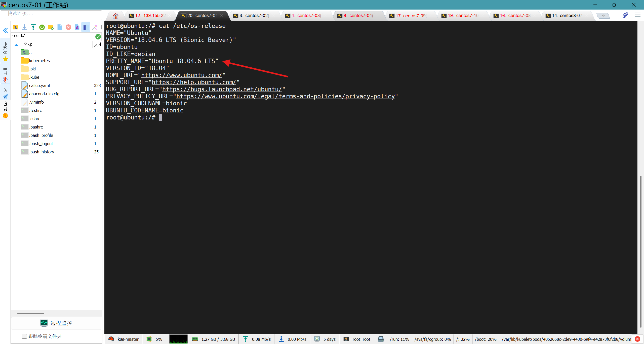Enable the follow terminal folder checkbox
The image size is (644, 344).
click(x=24, y=336)
